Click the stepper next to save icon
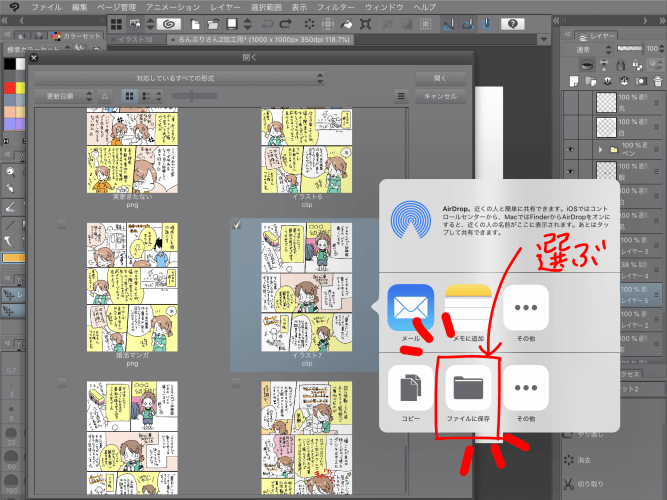The image size is (667, 500). 248,24
